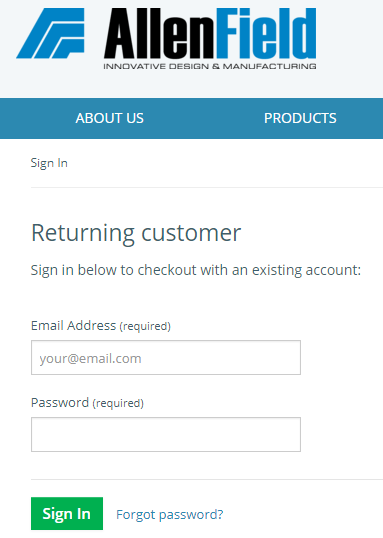383x538 pixels.
Task: Click the empty header area beside the logo
Action: click(350, 48)
